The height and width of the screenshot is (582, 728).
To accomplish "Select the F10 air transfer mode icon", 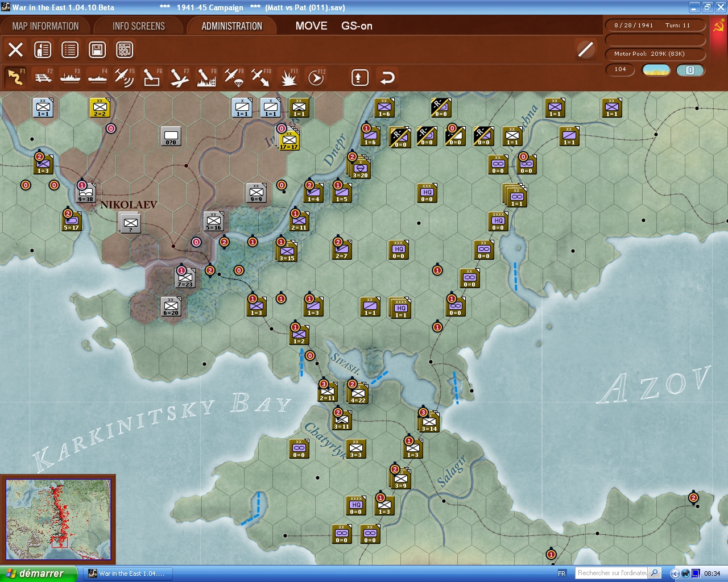I will click(x=261, y=77).
